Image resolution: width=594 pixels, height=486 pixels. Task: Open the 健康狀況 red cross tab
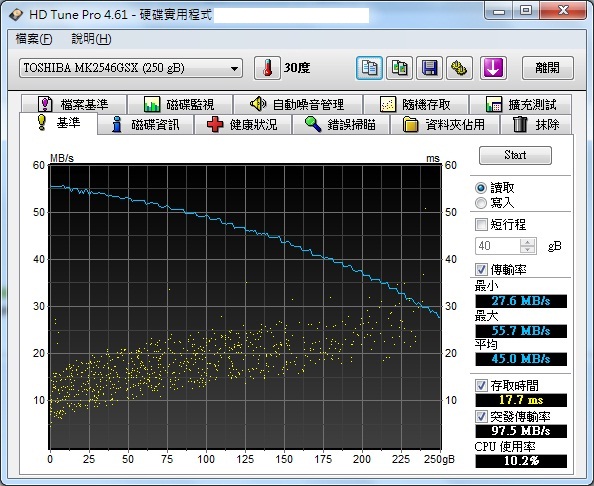click(242, 124)
